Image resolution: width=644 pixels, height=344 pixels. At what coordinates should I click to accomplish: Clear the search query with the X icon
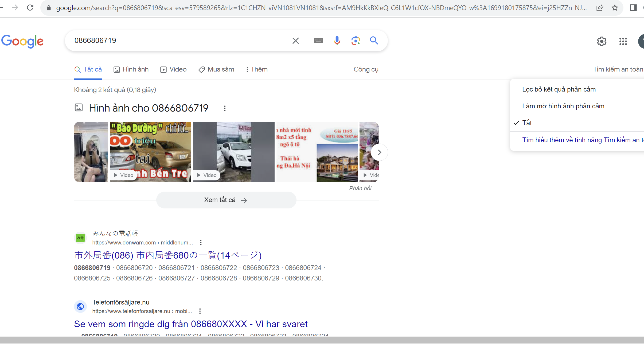(295, 41)
